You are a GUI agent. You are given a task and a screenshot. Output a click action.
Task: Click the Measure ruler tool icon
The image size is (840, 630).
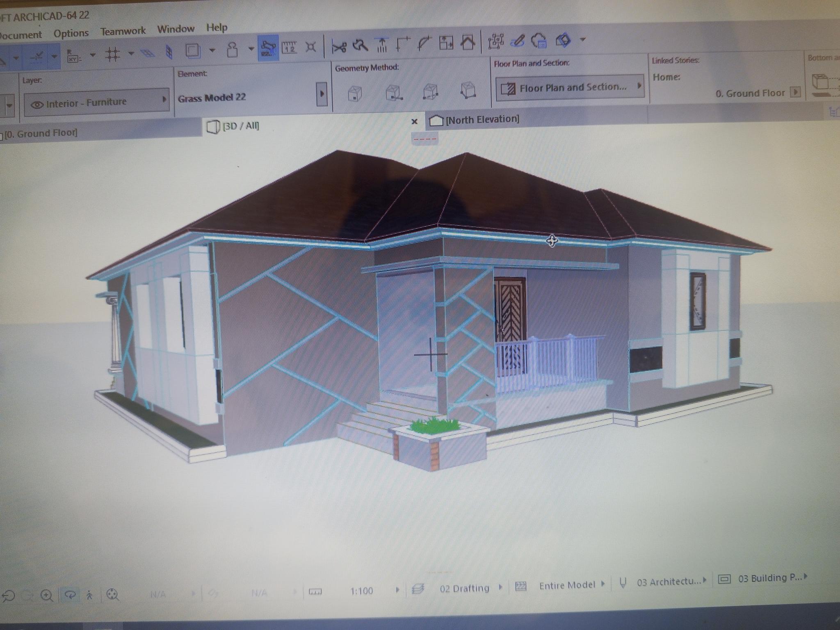(289, 47)
